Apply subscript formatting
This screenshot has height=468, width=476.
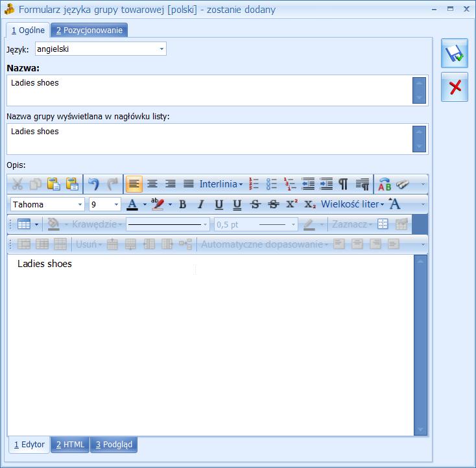(310, 204)
